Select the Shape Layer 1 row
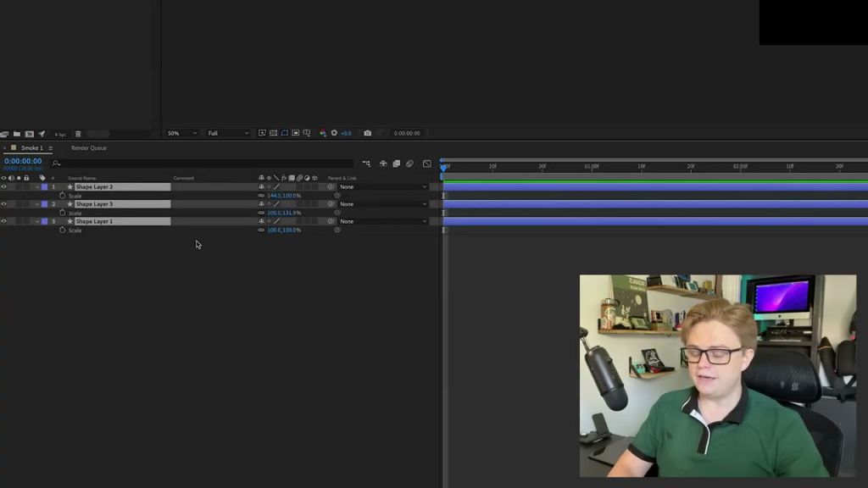The width and height of the screenshot is (868, 488). click(x=122, y=221)
